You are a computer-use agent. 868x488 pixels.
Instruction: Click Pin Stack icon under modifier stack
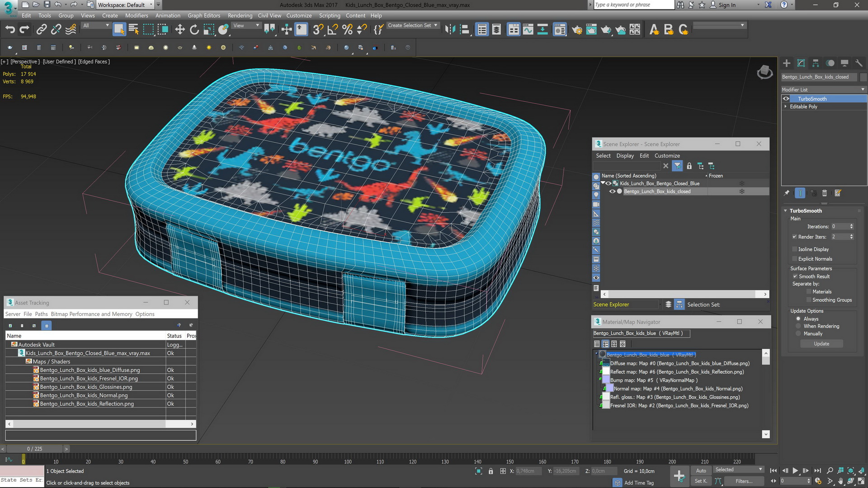pyautogui.click(x=787, y=193)
